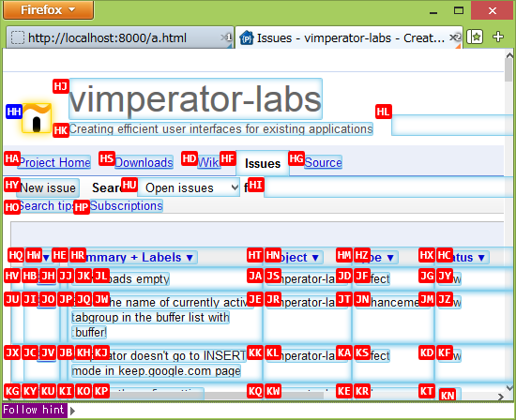The image size is (516, 420).
Task: Select the Issues navigation tab
Action: 263,163
